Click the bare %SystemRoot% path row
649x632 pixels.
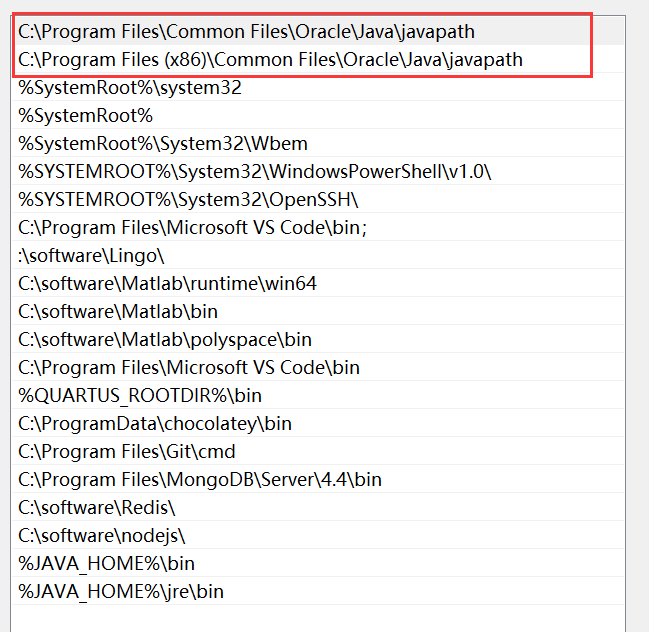pyautogui.click(x=318, y=115)
